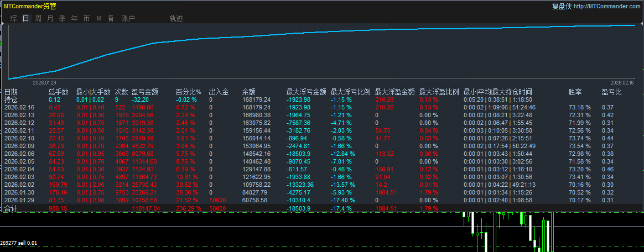Click the win rate 73.74 %
Image resolution: width=644 pixels, height=252 pixels.
pos(579,138)
